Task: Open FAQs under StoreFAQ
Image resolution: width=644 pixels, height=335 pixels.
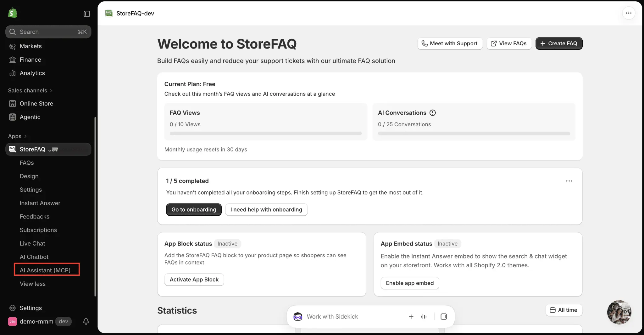Action: [27, 163]
